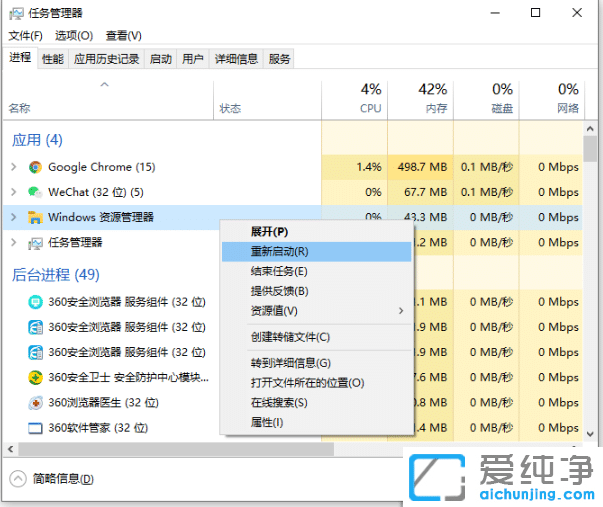
Task: Choose 属性(I) in context menu
Action: click(316, 422)
